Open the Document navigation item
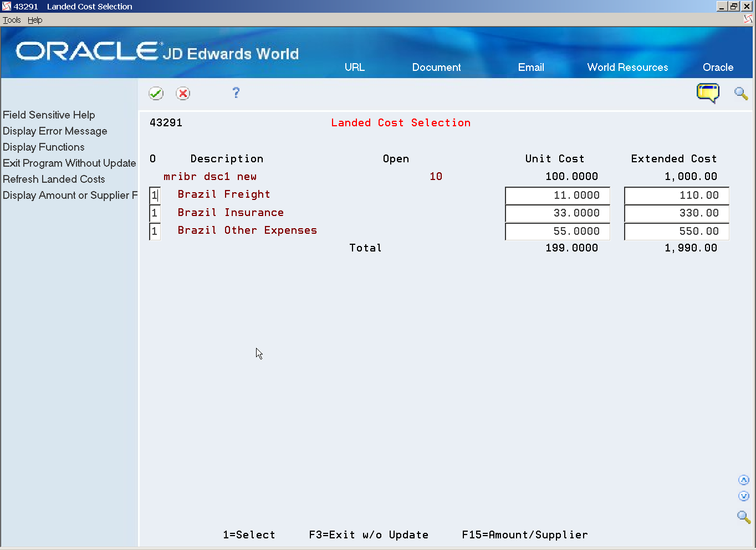 tap(436, 67)
